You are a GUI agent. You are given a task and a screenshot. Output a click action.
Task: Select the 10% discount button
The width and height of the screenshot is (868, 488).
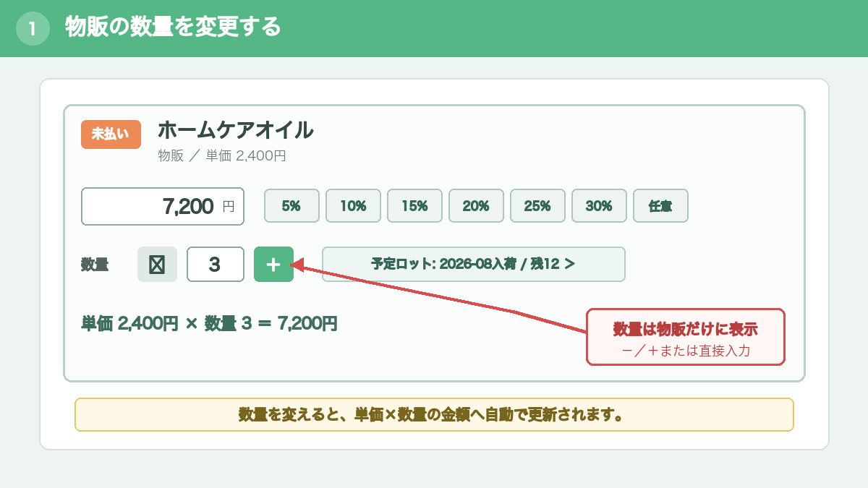click(x=353, y=206)
